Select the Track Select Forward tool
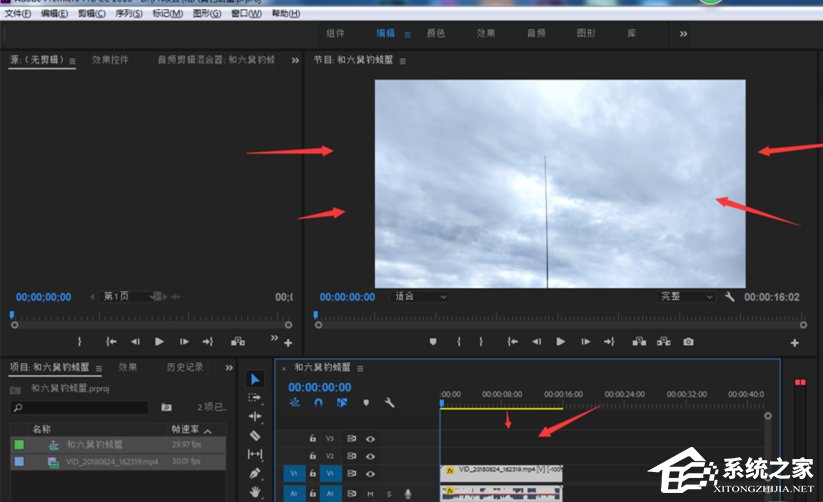 pos(255,398)
